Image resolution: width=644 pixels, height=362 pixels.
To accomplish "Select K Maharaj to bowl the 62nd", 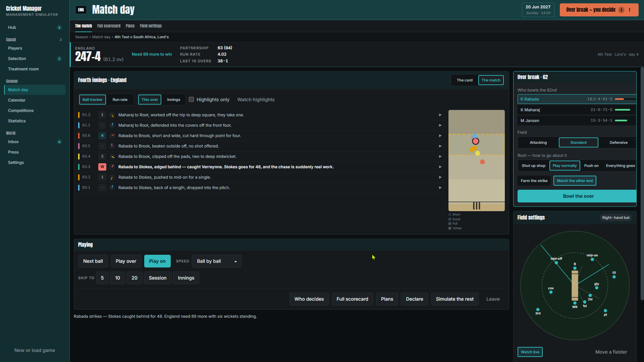I will (x=577, y=110).
